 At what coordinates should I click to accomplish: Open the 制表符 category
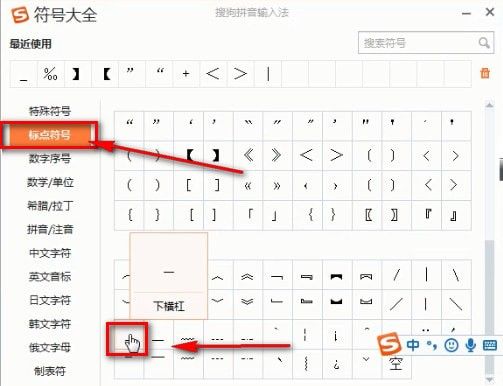[50, 371]
